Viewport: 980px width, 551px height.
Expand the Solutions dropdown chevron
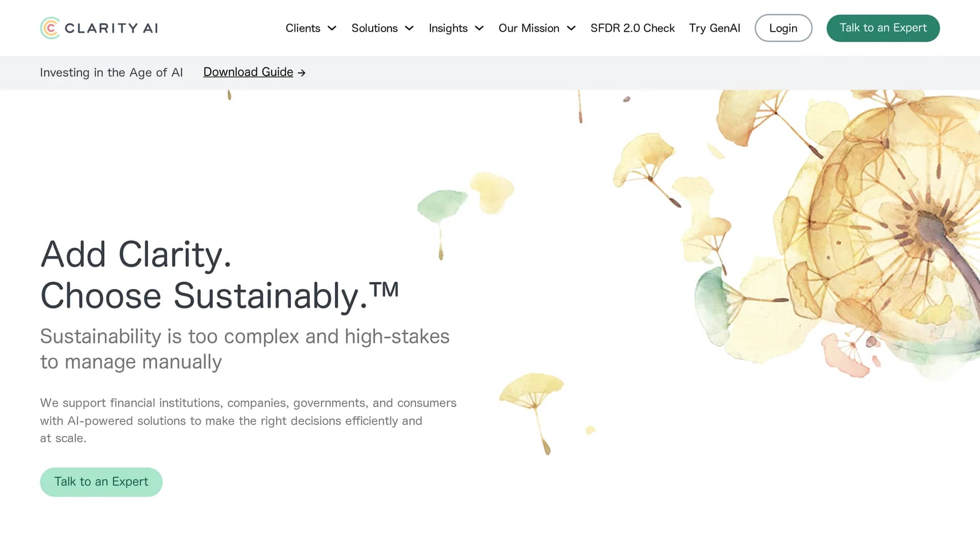(409, 28)
